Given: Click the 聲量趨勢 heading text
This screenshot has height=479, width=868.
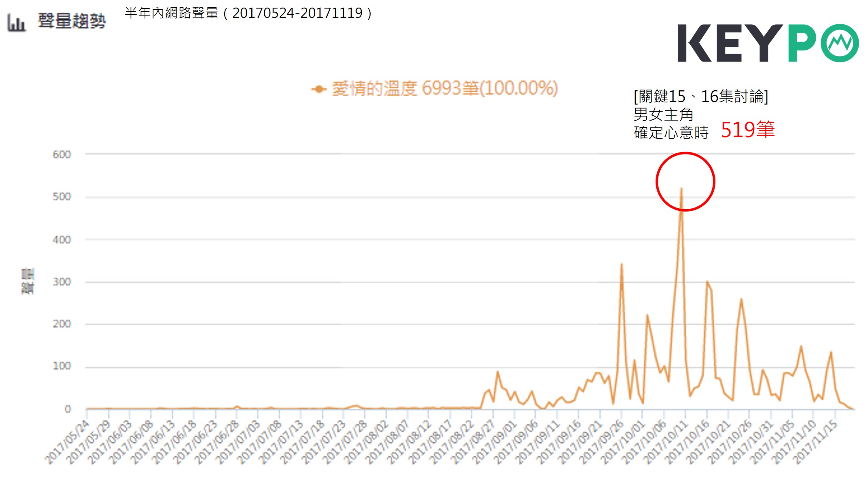Looking at the screenshot, I should [x=72, y=21].
